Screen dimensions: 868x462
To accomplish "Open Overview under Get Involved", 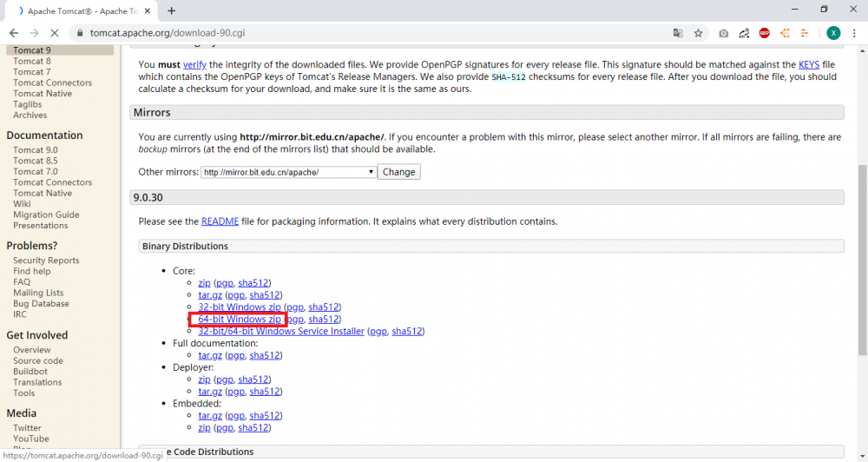I will [x=32, y=351].
